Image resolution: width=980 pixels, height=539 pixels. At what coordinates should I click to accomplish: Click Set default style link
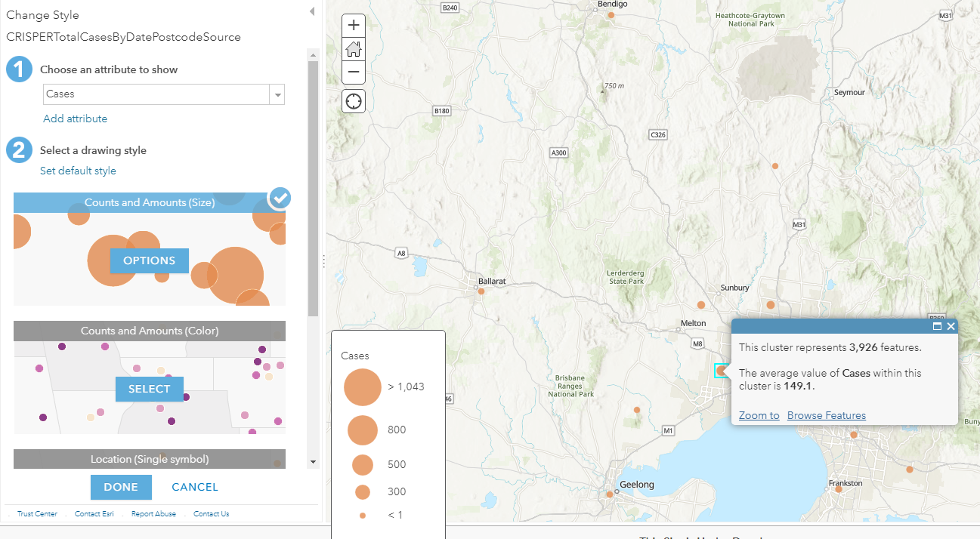78,171
